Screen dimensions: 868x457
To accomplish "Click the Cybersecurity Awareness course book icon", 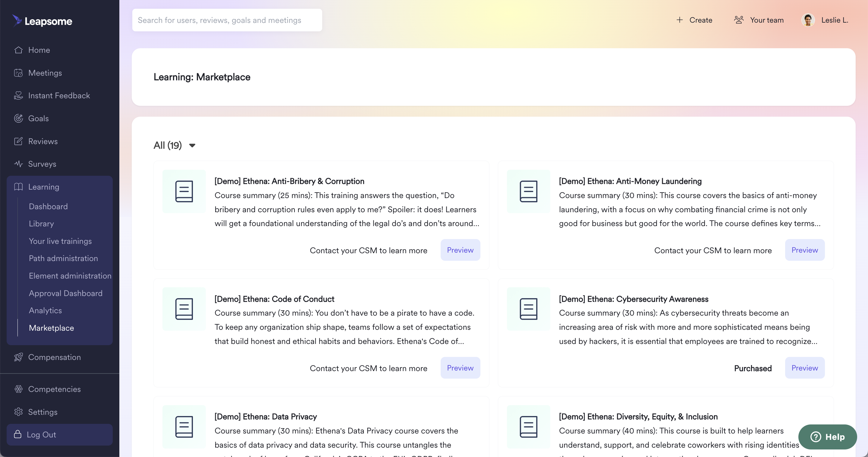I will pyautogui.click(x=528, y=309).
